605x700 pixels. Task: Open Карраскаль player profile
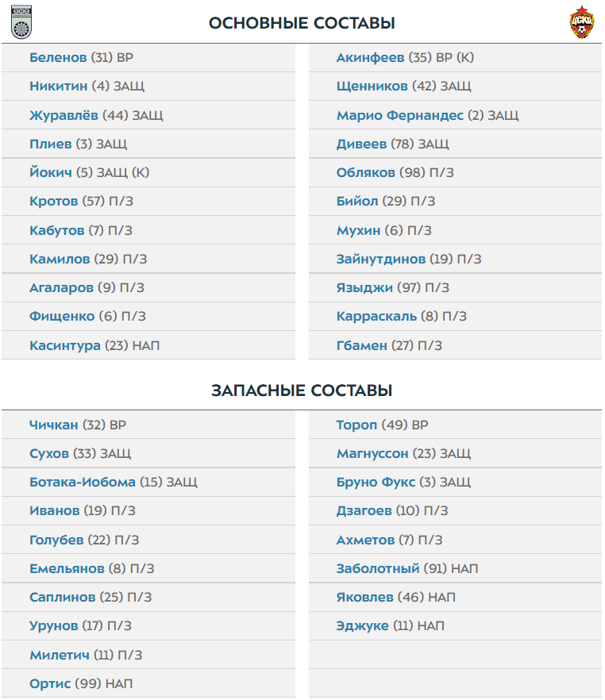point(376,316)
